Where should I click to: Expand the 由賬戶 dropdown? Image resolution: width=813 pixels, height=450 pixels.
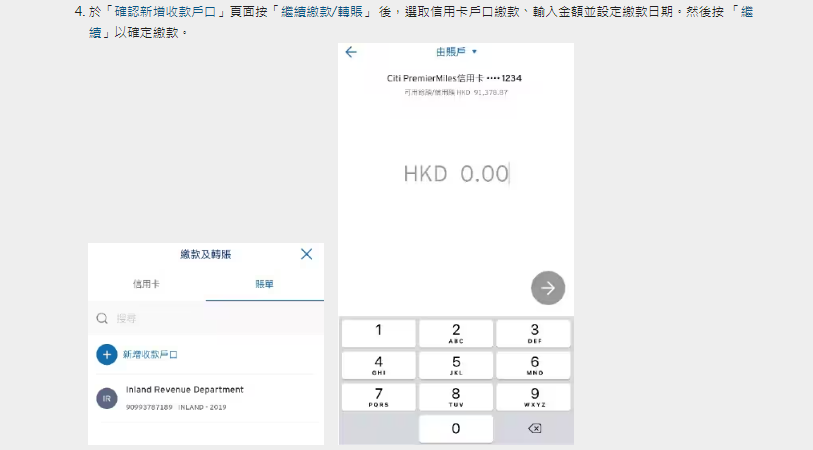457,52
